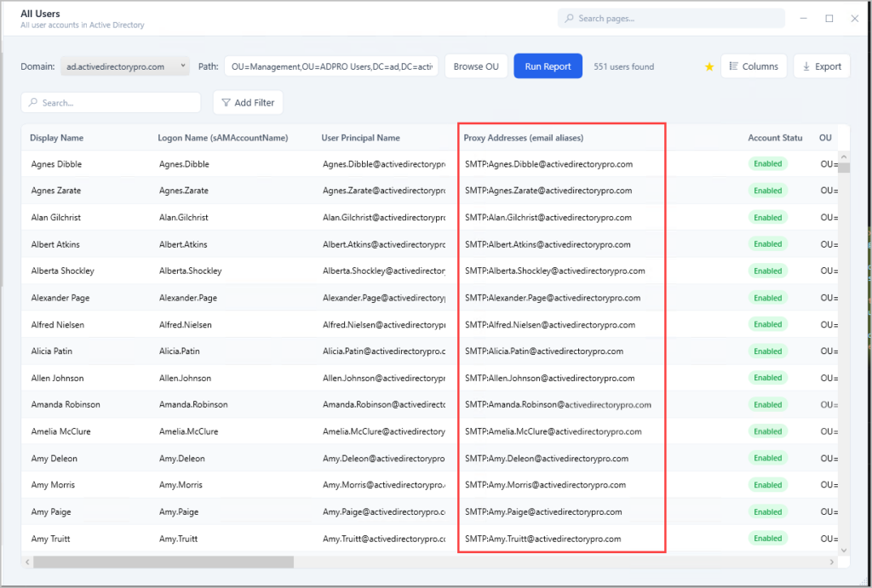Screen dimensions: 872x588
Task: Select the Alexander Page display name
Action: click(60, 298)
